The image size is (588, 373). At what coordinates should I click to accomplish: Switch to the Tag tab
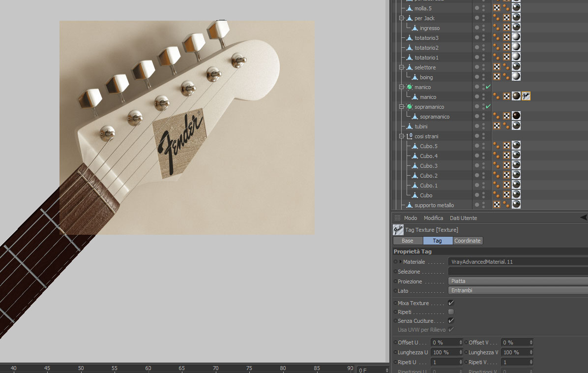[x=438, y=241]
